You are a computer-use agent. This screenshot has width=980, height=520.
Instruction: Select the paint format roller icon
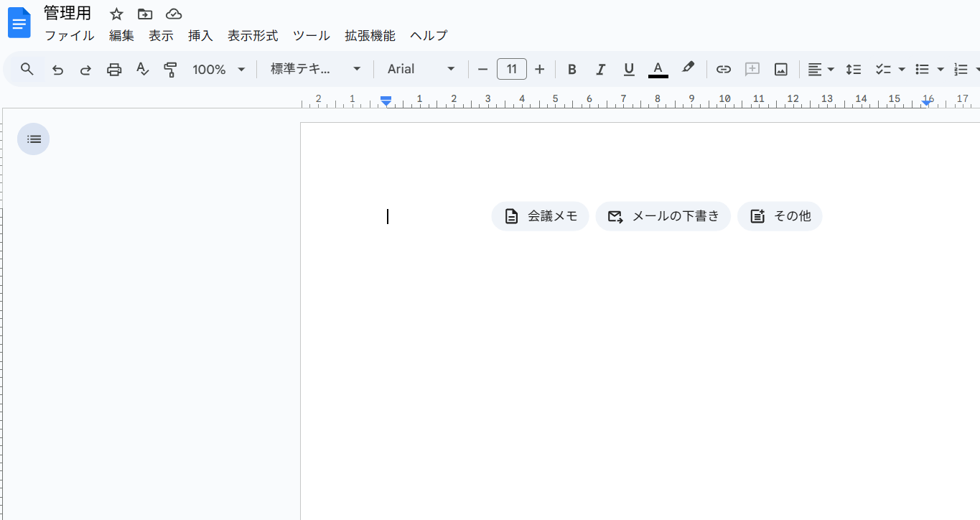170,70
